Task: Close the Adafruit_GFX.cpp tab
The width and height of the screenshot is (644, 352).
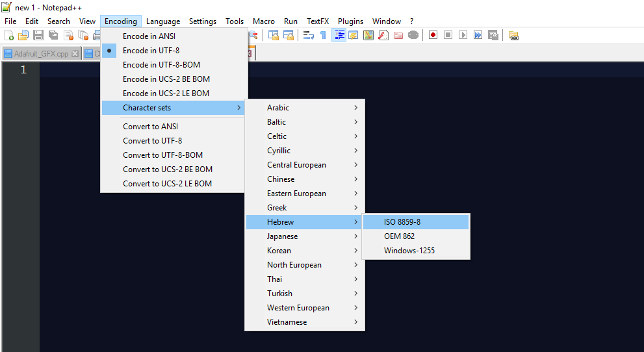Action: [x=75, y=54]
